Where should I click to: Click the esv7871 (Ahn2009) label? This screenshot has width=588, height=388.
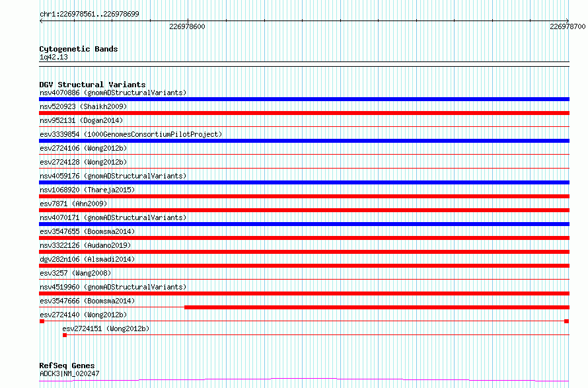click(x=73, y=204)
